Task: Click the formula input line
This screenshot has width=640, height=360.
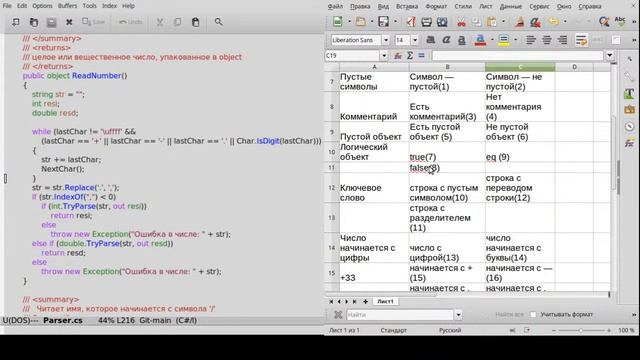Action: tap(517, 56)
